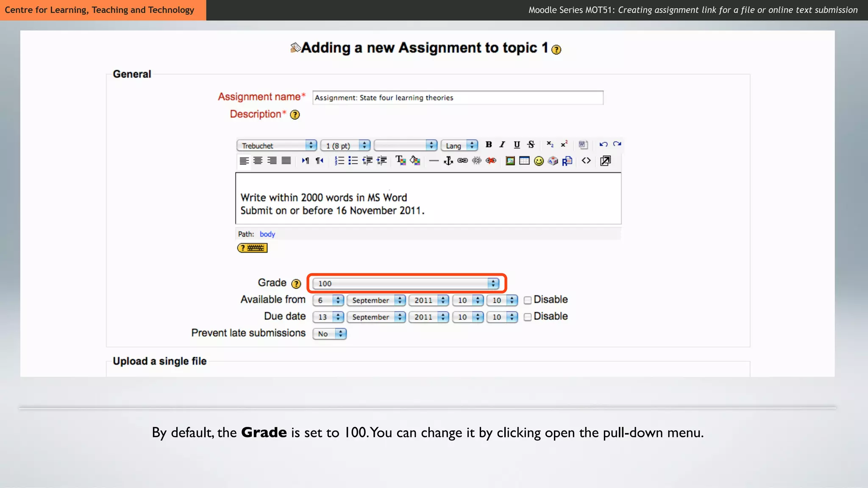This screenshot has height=488, width=868.
Task: Open Available from year dropdown
Action: (x=428, y=300)
